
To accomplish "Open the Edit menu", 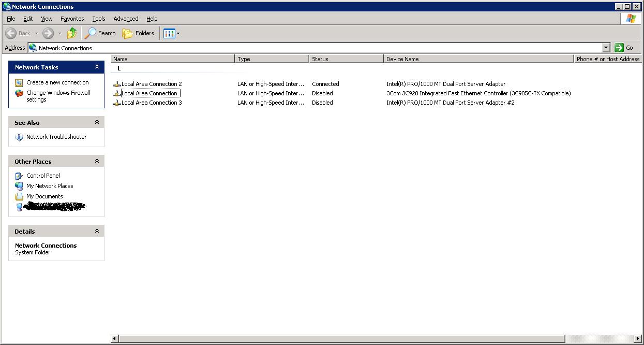I will click(28, 19).
